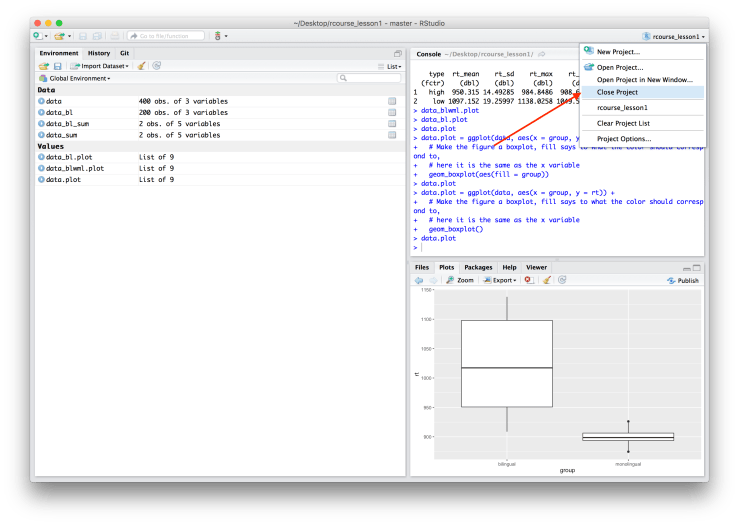Click the Environment search field
The width and height of the screenshot is (739, 525).
coord(369,78)
